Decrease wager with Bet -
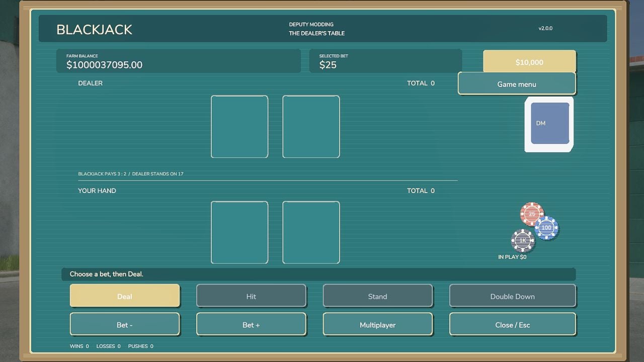This screenshot has height=362, width=644. click(x=125, y=325)
